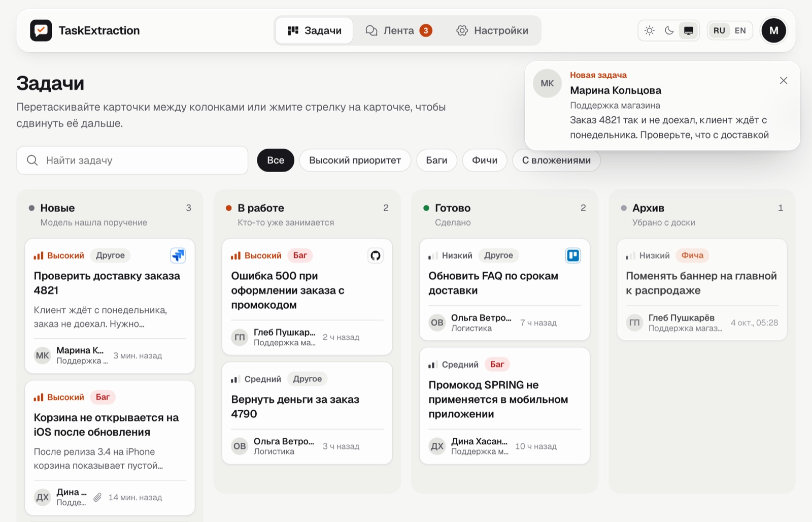Click ДХ avatar on SPRING promo card
This screenshot has width=812, height=522.
[x=437, y=446]
